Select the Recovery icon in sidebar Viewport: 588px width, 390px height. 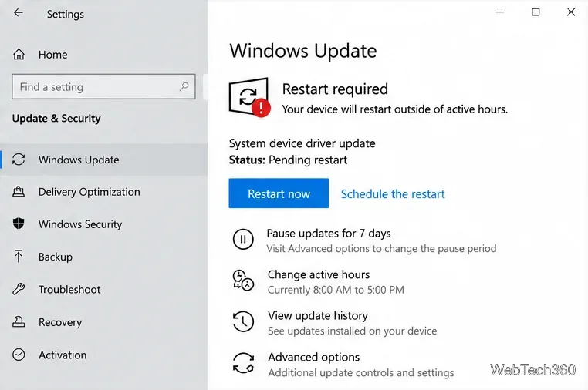pos(19,322)
